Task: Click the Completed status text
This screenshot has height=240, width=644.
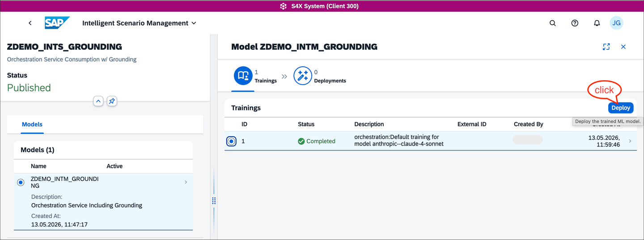Action: (321, 141)
